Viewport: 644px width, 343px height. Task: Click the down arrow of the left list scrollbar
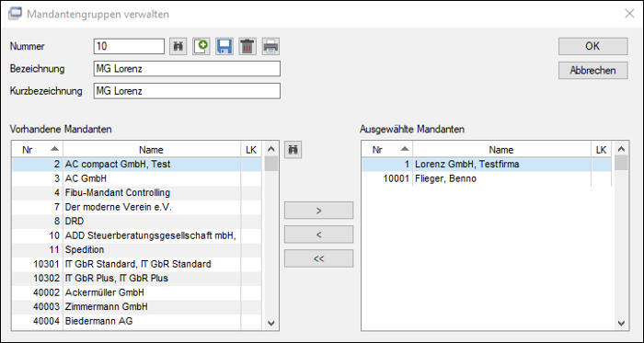271,323
